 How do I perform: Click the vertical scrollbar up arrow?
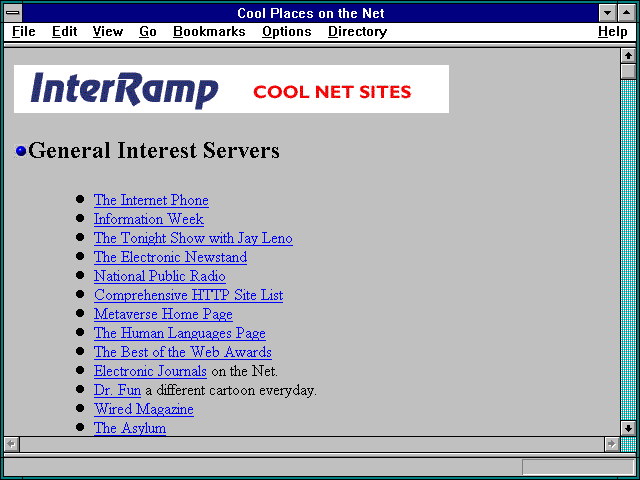point(628,56)
